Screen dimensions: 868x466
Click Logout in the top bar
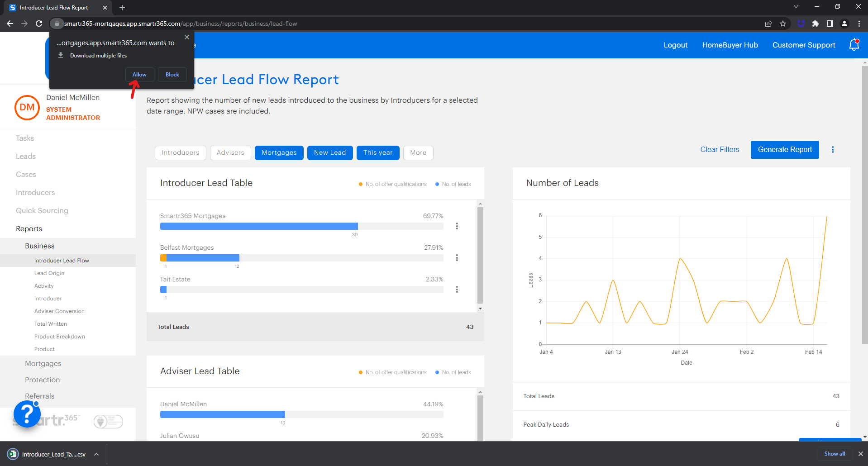676,45
